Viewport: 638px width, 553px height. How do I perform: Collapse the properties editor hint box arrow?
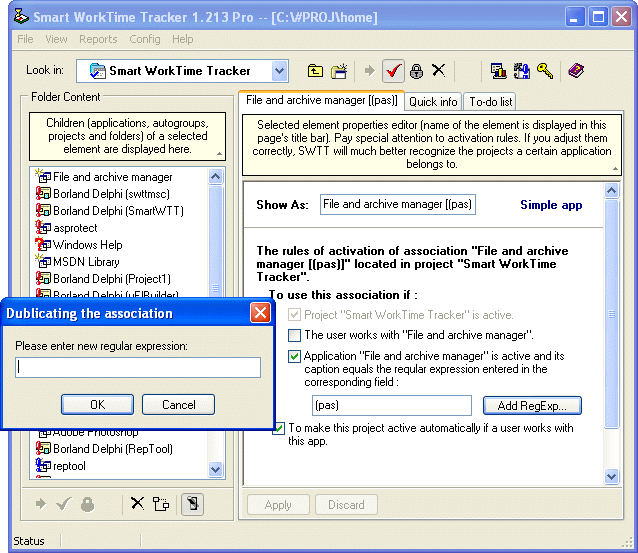pyautogui.click(x=615, y=169)
